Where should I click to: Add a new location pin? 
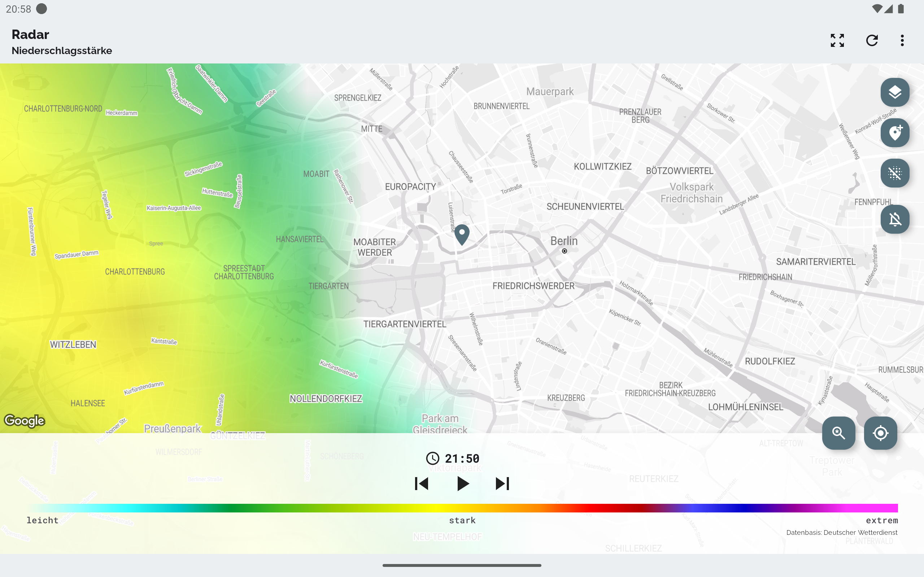pyautogui.click(x=895, y=133)
